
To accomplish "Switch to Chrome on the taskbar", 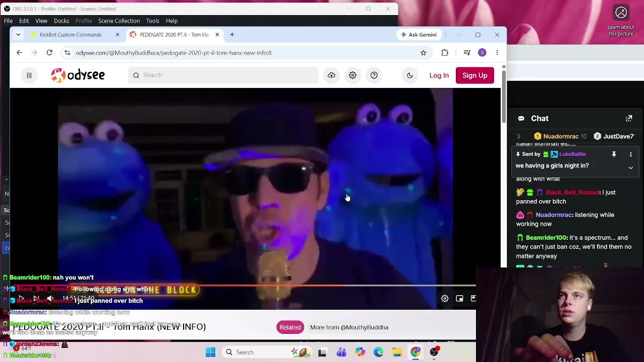I will tap(416, 352).
